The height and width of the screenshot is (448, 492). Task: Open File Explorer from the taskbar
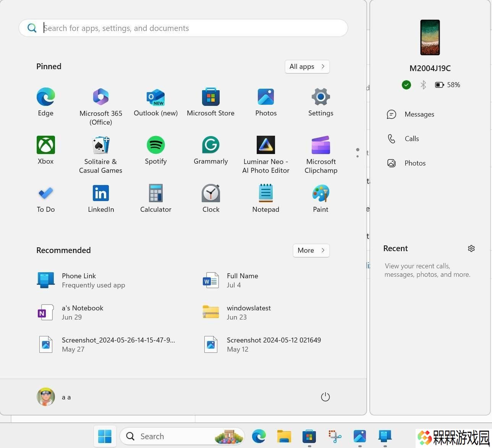(284, 436)
